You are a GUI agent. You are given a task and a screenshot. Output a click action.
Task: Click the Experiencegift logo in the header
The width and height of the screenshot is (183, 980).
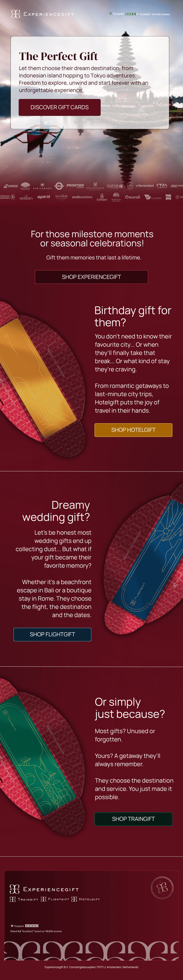coord(43,14)
